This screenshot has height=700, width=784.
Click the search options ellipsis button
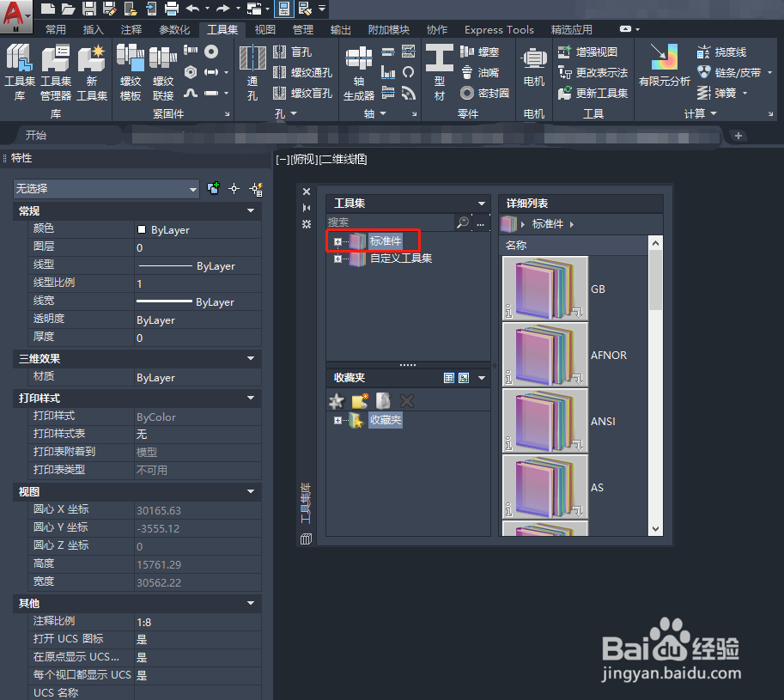[x=481, y=222]
